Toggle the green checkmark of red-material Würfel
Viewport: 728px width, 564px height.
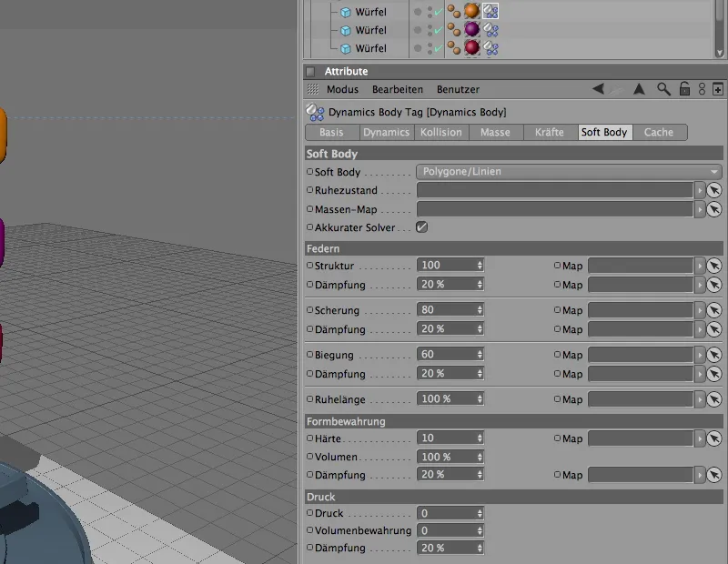[439, 48]
